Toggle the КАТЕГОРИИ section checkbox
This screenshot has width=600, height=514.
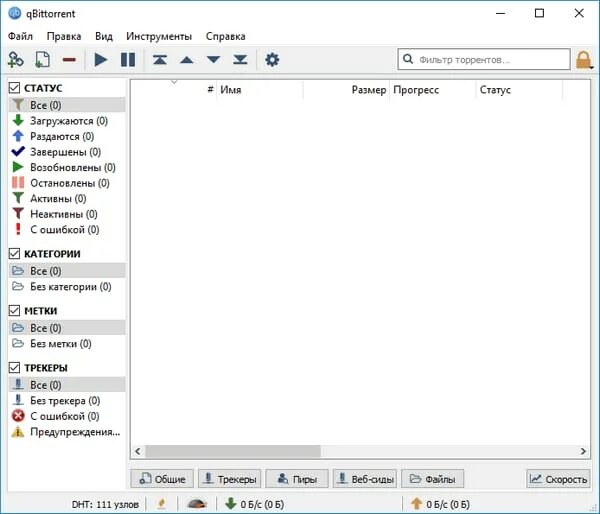tap(15, 253)
